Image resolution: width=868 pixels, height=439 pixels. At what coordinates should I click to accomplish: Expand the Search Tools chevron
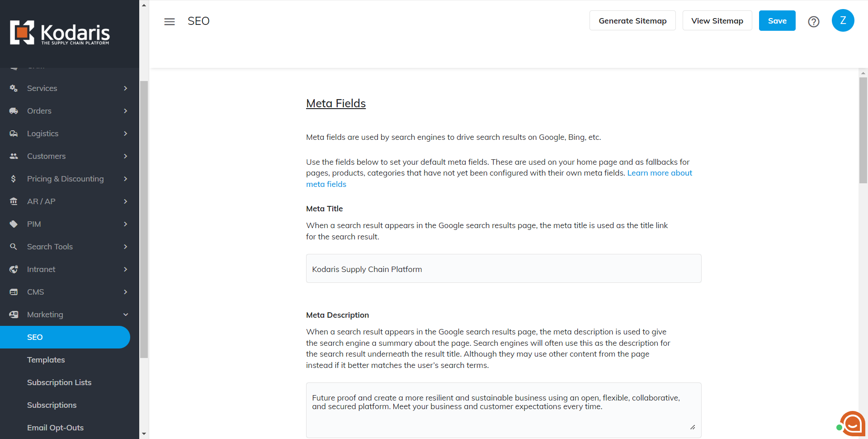[x=126, y=247]
